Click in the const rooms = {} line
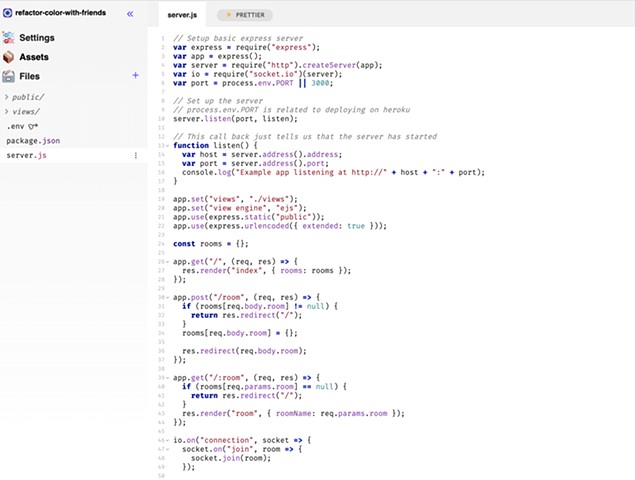Screen dimensions: 635x480 [x=211, y=244]
